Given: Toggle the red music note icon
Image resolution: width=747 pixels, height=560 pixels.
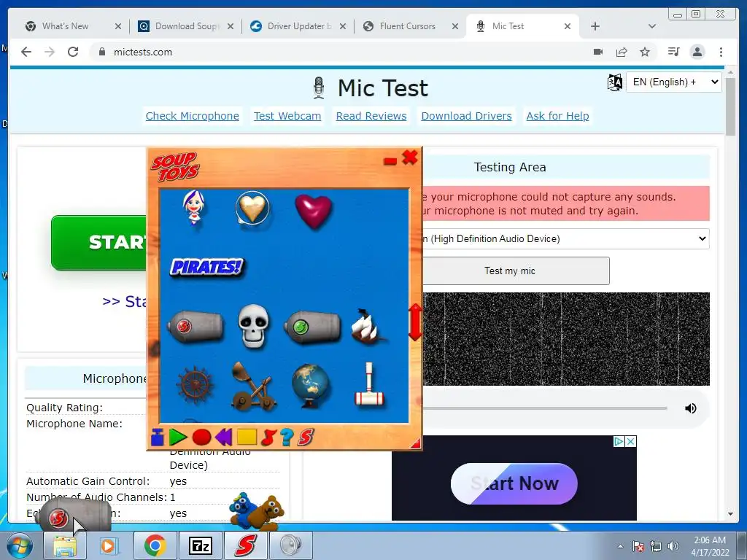Looking at the screenshot, I should [268, 437].
